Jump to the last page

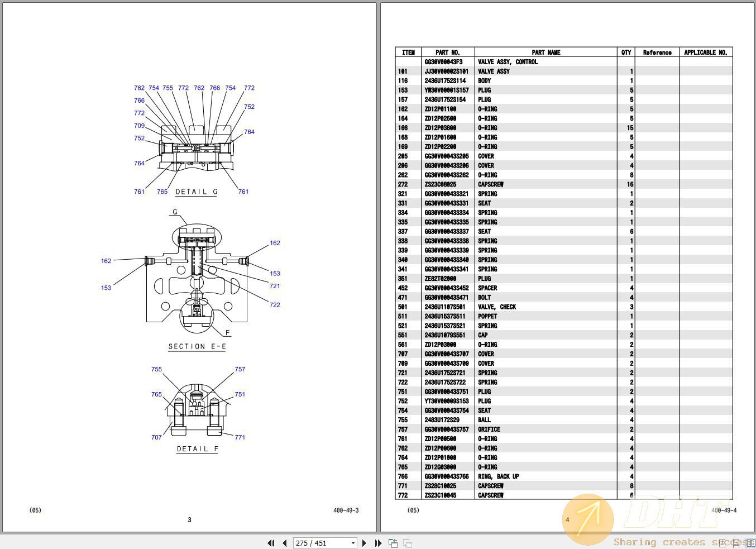[378, 543]
